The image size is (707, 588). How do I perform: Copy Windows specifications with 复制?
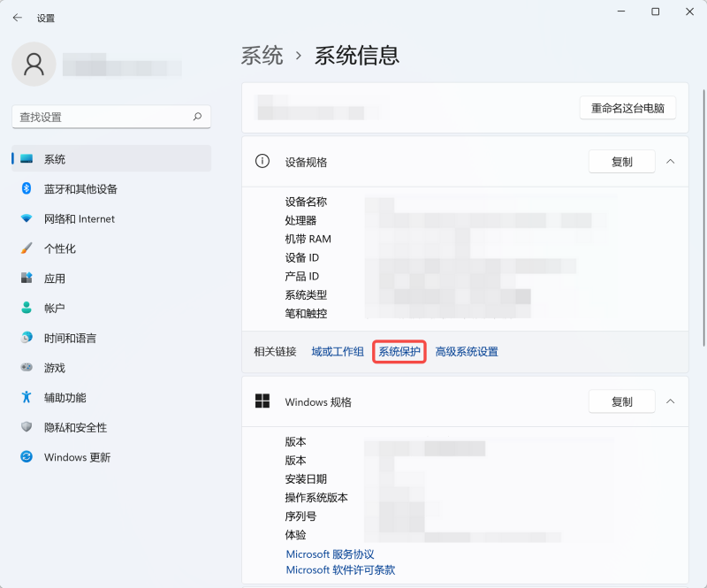point(622,401)
